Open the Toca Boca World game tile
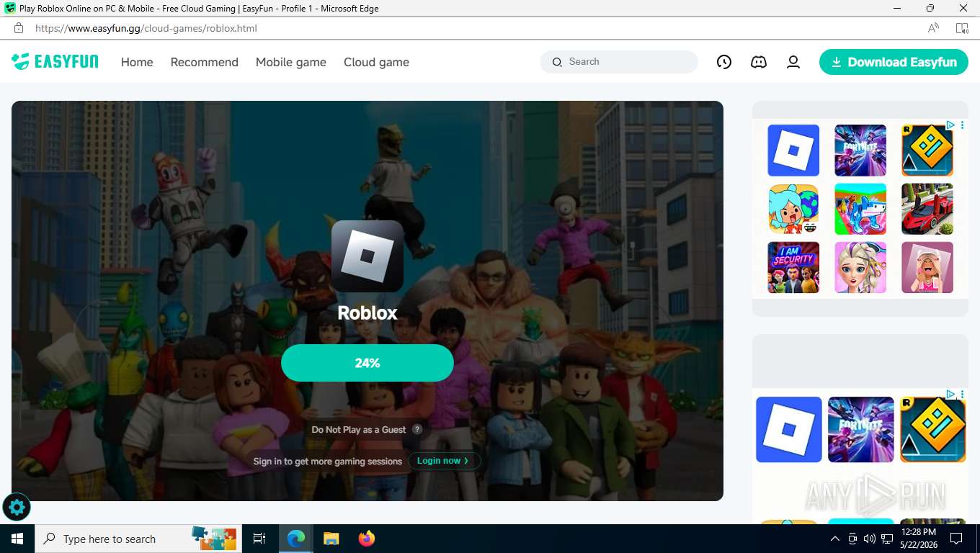Screen dimensions: 980x553 click(793, 209)
